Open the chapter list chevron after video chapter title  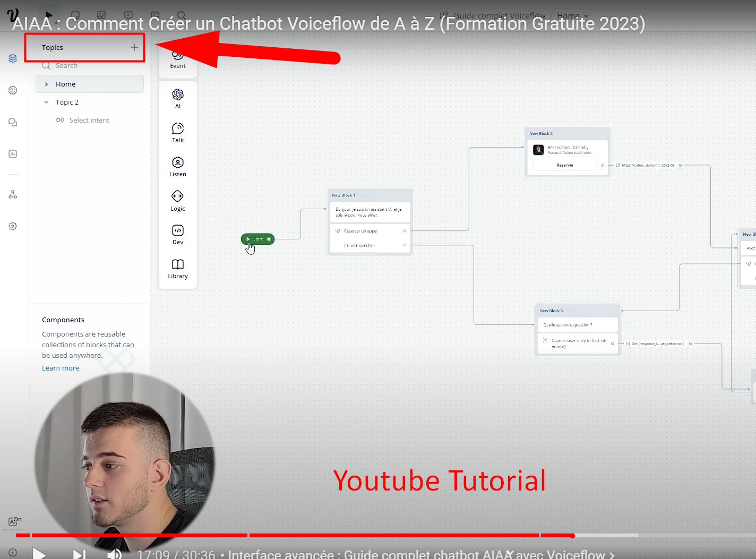612,555
